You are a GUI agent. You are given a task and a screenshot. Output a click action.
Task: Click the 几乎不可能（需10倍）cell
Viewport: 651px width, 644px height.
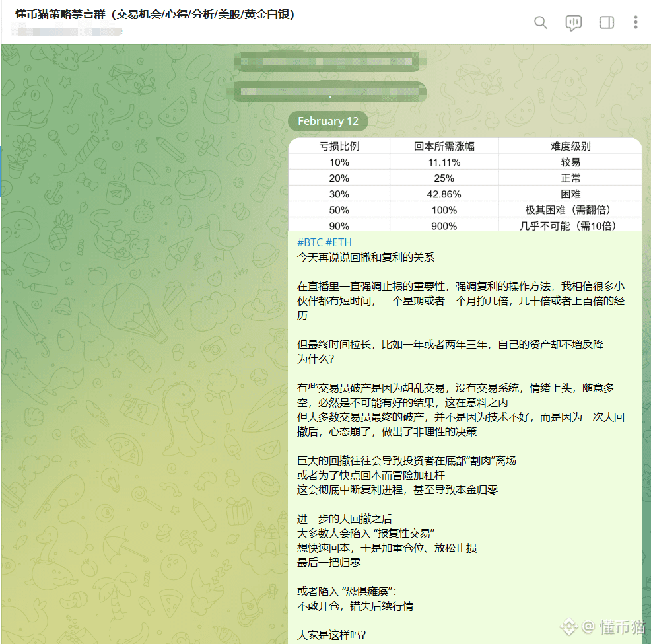coord(570,226)
